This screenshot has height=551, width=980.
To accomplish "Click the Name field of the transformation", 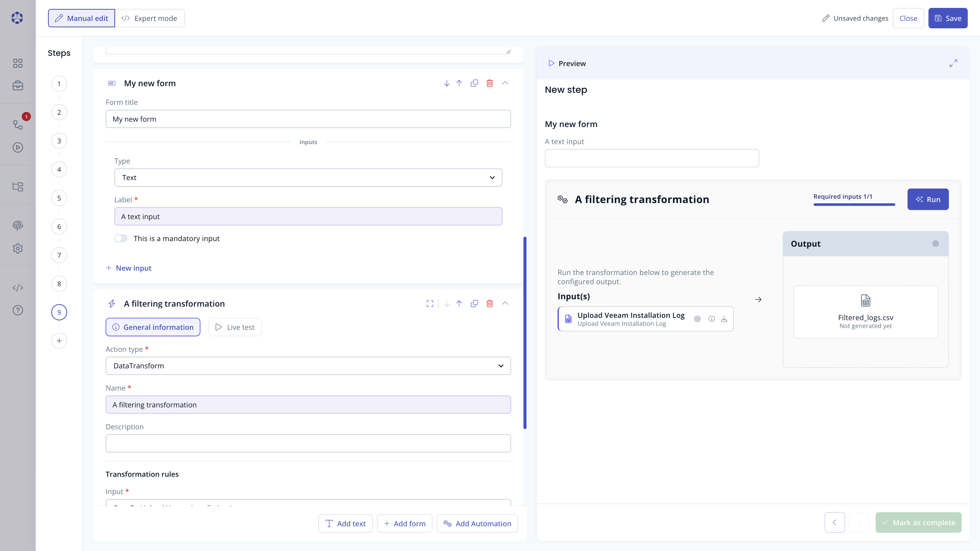I will [308, 405].
